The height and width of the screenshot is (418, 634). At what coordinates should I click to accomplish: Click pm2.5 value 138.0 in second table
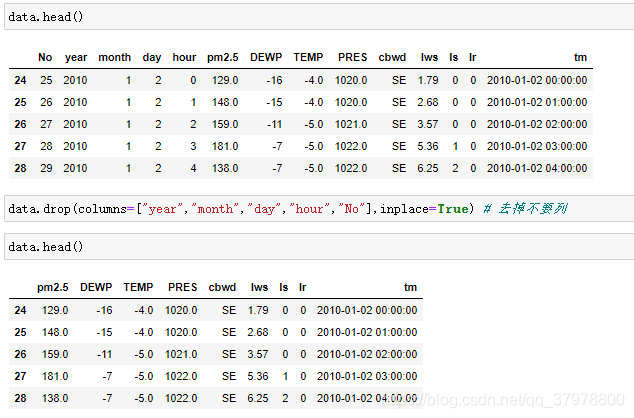coord(55,398)
